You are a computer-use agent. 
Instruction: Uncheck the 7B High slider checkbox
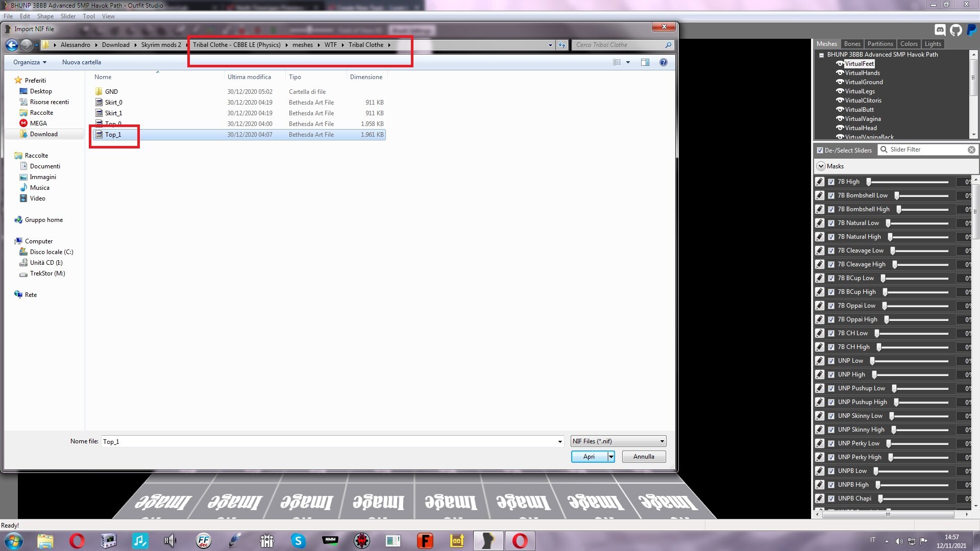pyautogui.click(x=831, y=182)
